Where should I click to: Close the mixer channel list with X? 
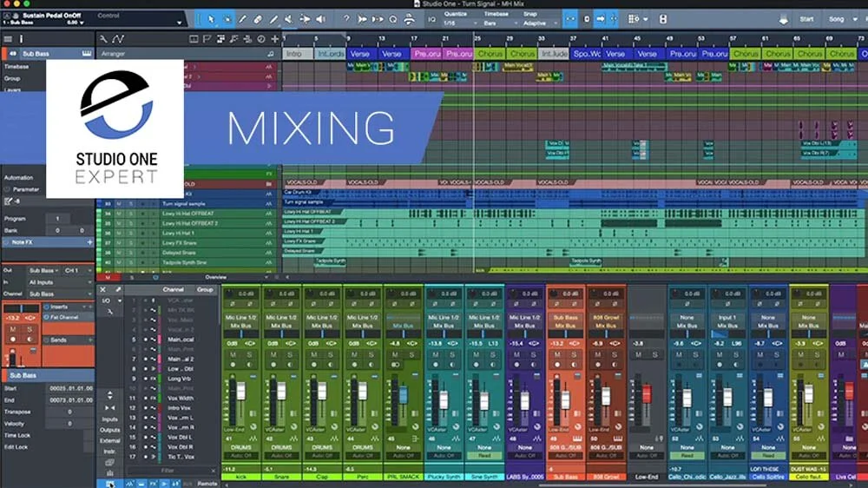[102, 290]
